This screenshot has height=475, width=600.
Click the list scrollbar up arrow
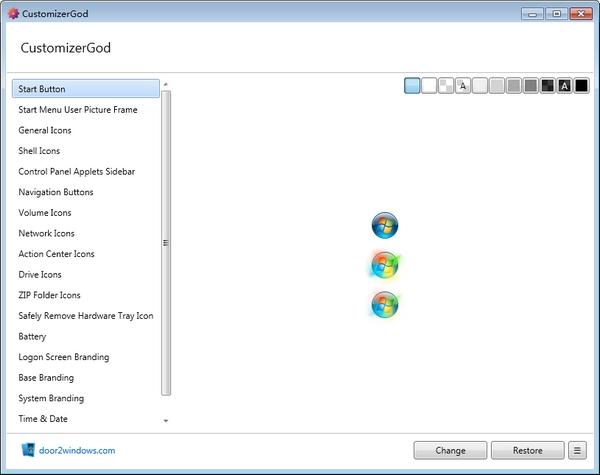click(166, 84)
